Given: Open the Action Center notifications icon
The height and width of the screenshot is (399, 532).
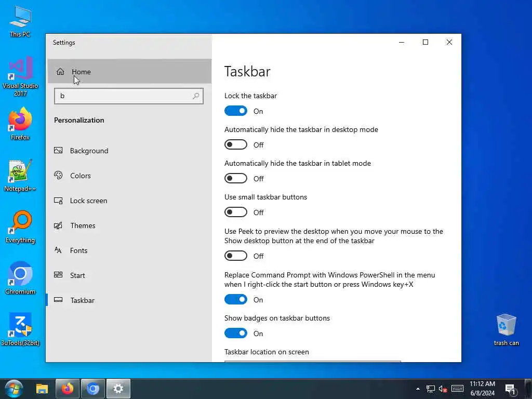Looking at the screenshot, I should click(510, 389).
